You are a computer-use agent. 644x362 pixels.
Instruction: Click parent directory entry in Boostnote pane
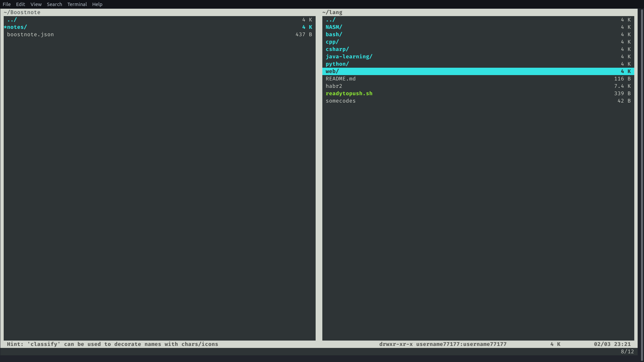coord(12,20)
